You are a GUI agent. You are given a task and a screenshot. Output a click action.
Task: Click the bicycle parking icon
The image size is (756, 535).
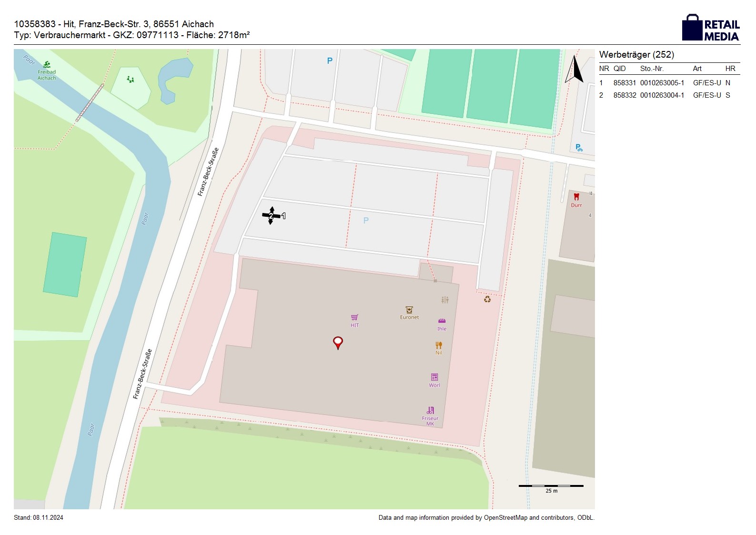point(579,148)
